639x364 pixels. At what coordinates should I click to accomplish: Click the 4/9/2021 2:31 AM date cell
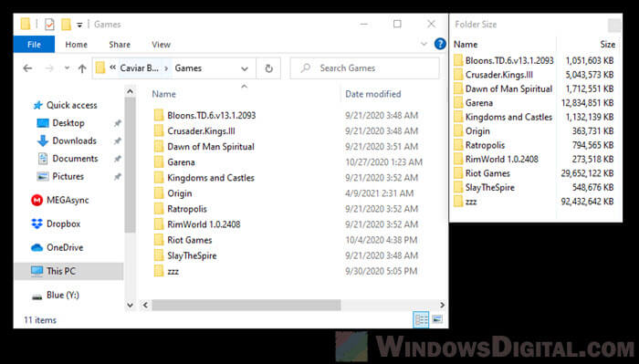(380, 193)
